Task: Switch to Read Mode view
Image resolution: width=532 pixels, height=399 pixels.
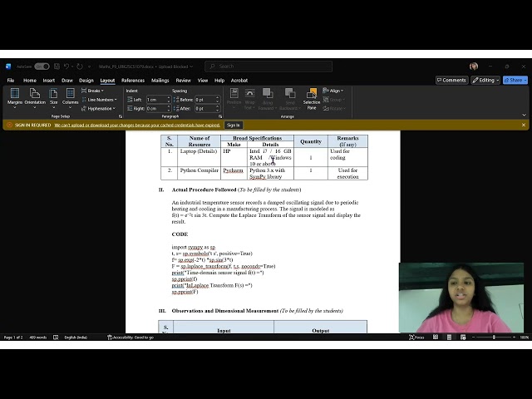Action: coord(436,337)
